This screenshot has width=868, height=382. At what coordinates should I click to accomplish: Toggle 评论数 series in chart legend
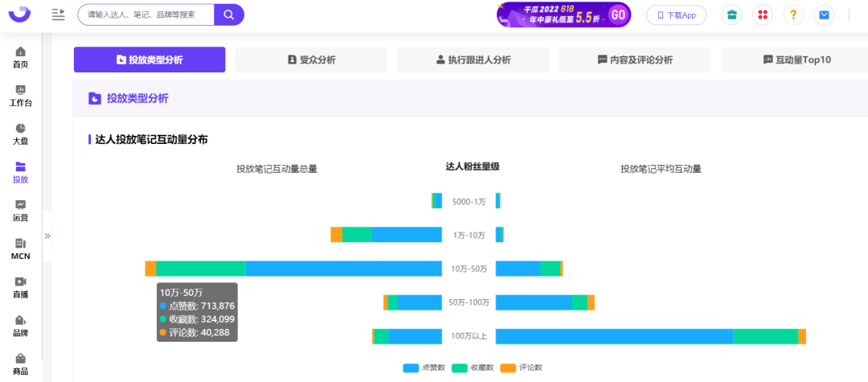[x=522, y=368]
